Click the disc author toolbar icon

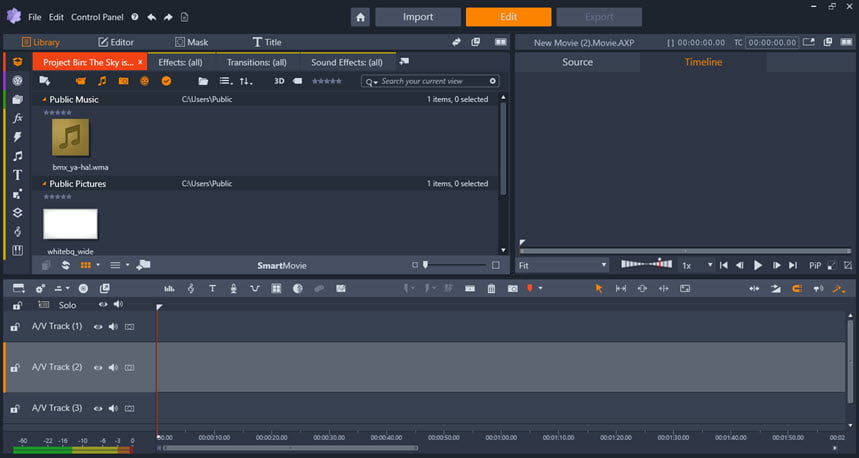pos(83,289)
